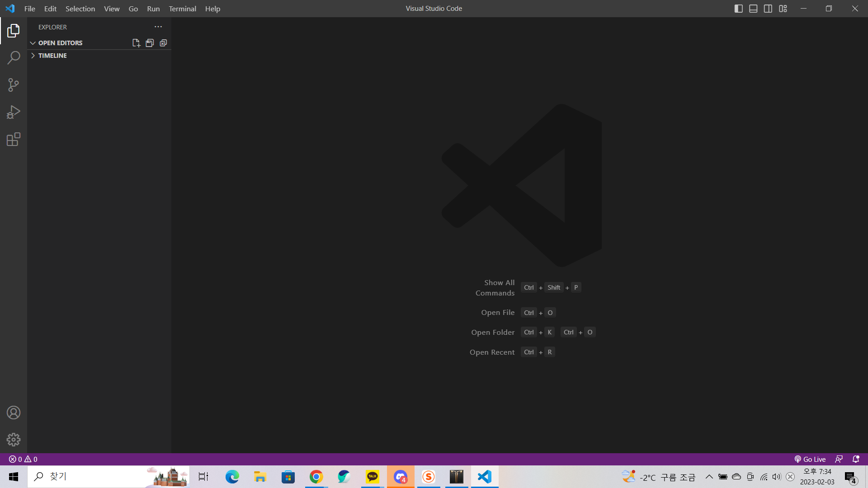Open the Explorer view in activity bar
Image resolution: width=868 pixels, height=488 pixels.
point(14,31)
